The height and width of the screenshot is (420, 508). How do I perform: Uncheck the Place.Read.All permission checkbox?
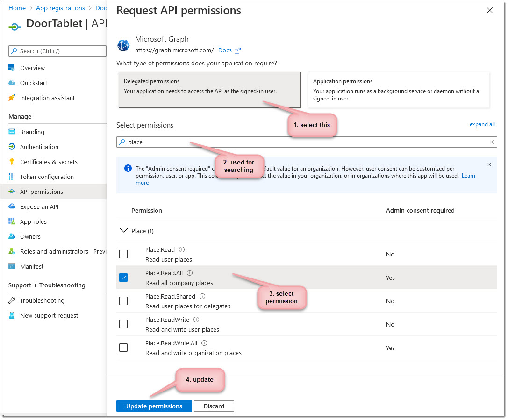click(x=123, y=278)
